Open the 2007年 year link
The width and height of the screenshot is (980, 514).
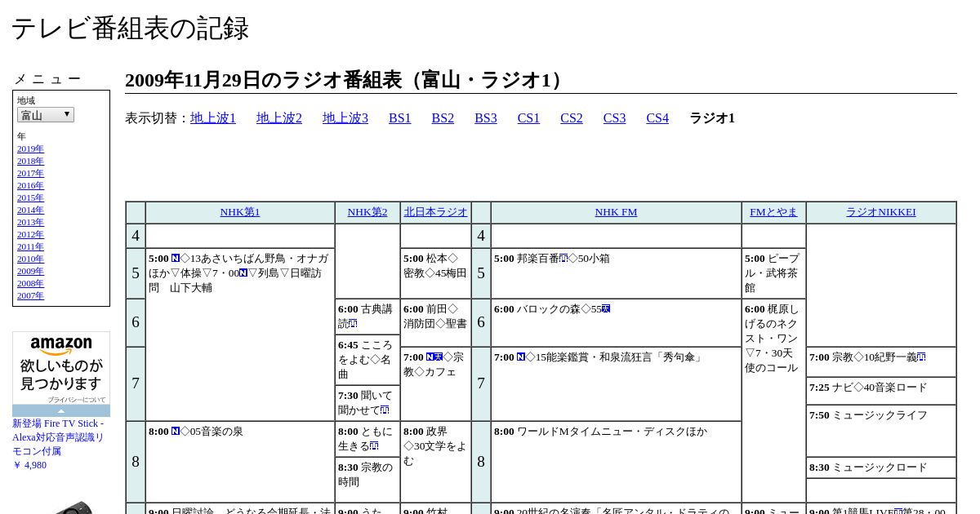click(30, 295)
